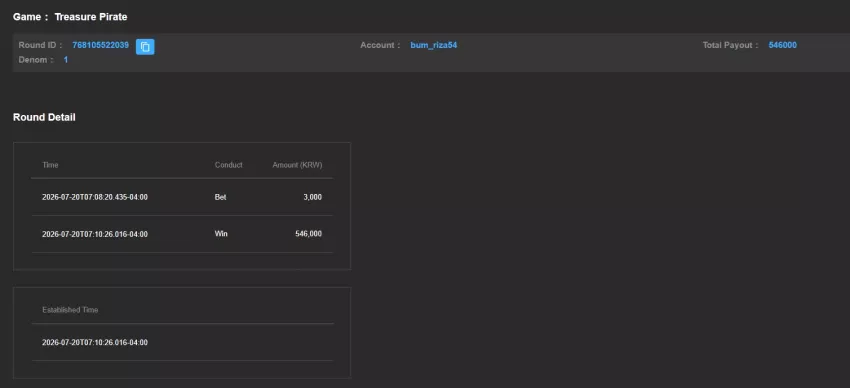This screenshot has height=388, width=850.
Task: Select the Established Time header
Action: (70, 310)
